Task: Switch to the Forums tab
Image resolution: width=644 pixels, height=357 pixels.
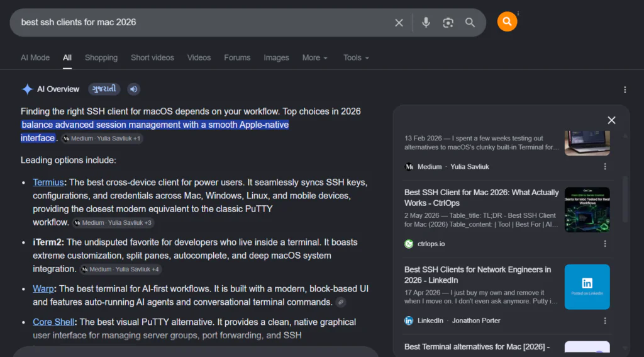Action: [237, 58]
